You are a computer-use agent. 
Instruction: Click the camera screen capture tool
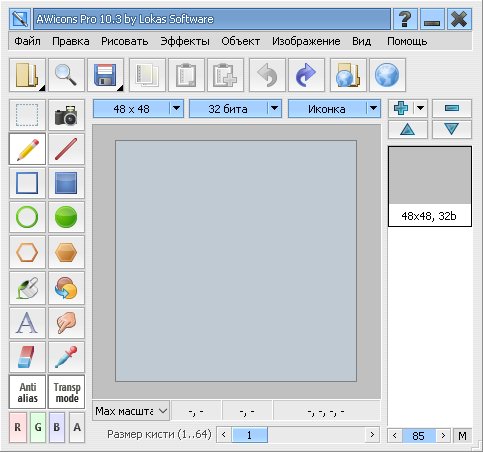coord(66,115)
